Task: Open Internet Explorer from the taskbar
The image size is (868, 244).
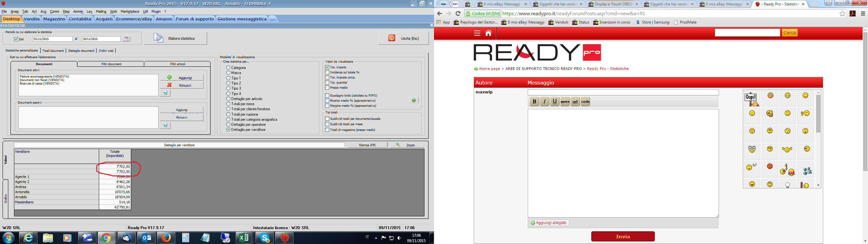Action: tap(28, 238)
